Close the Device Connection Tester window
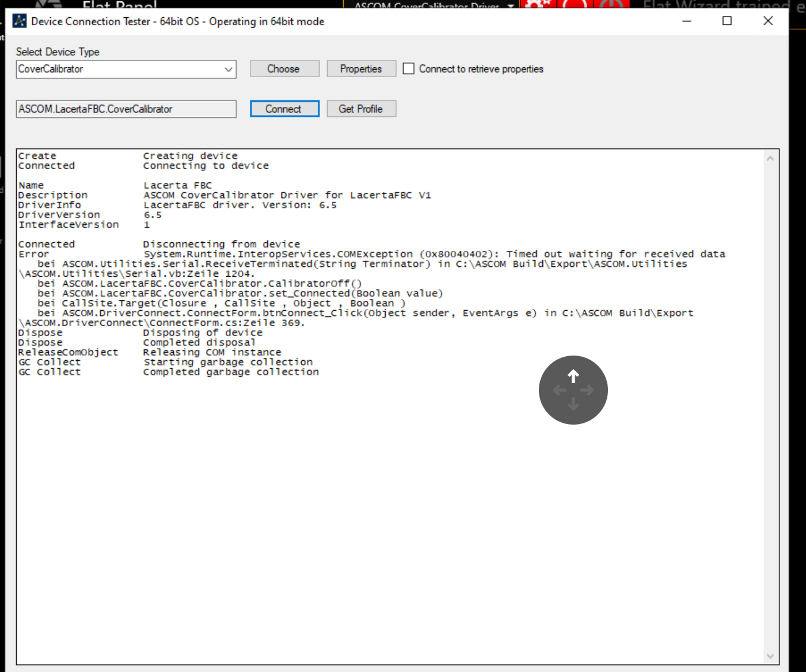Viewport: 806px width, 672px height. click(x=768, y=21)
